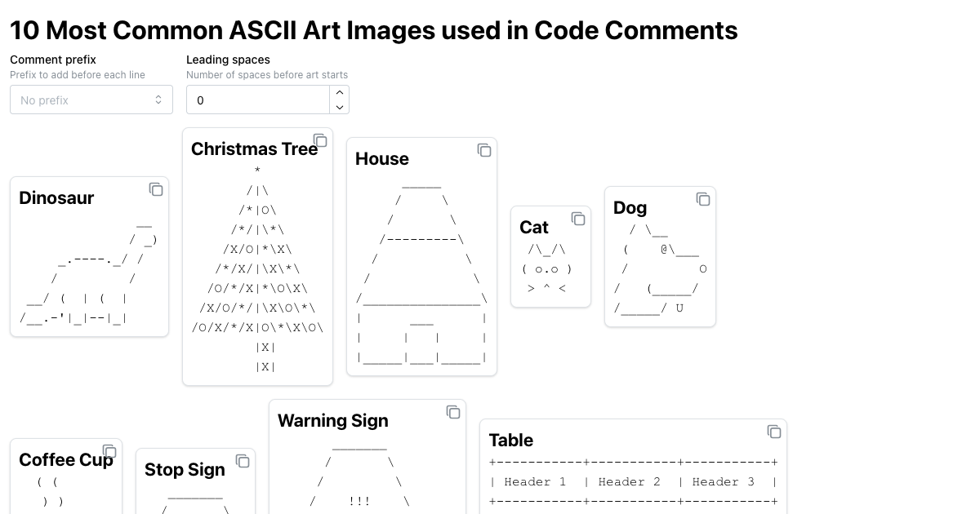Image resolution: width=980 pixels, height=514 pixels.
Task: Copy the Dog ASCII art
Action: [703, 199]
